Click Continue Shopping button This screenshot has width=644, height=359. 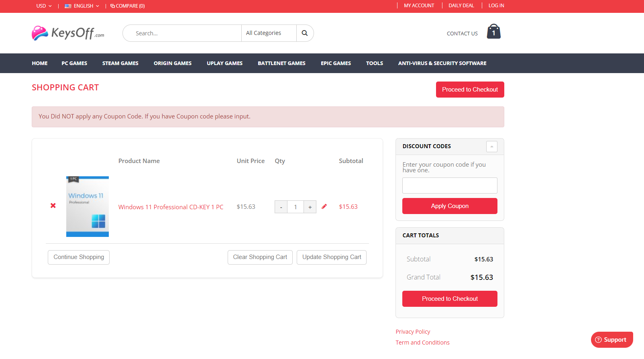[79, 257]
